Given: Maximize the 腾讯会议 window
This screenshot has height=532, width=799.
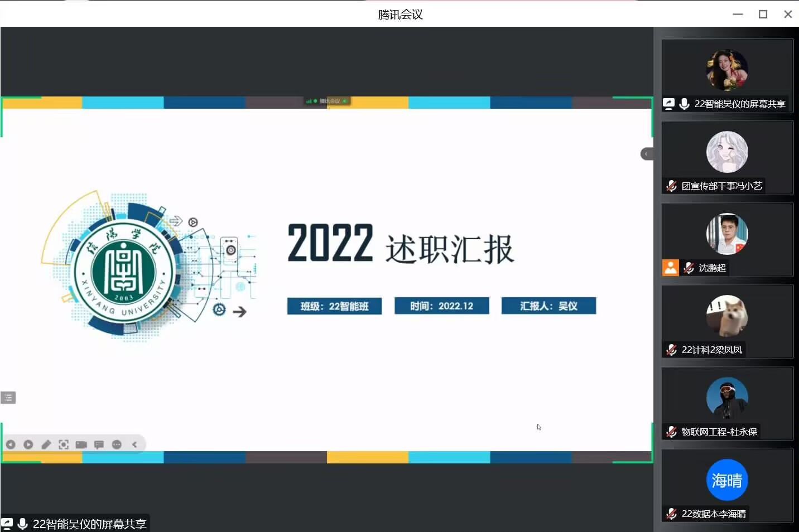Looking at the screenshot, I should click(763, 14).
